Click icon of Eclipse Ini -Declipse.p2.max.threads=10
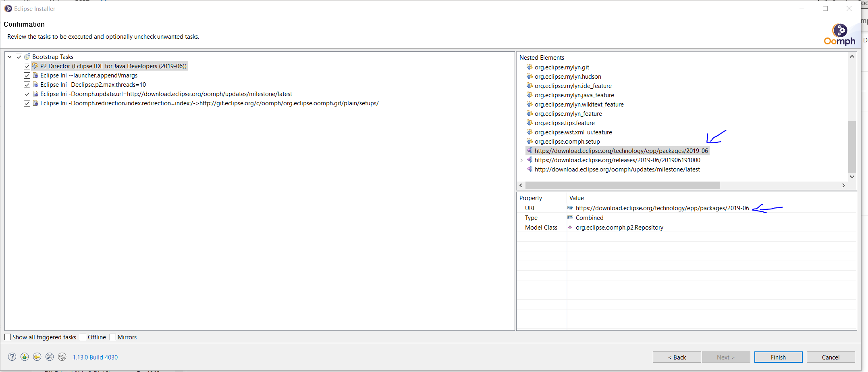 [x=35, y=85]
